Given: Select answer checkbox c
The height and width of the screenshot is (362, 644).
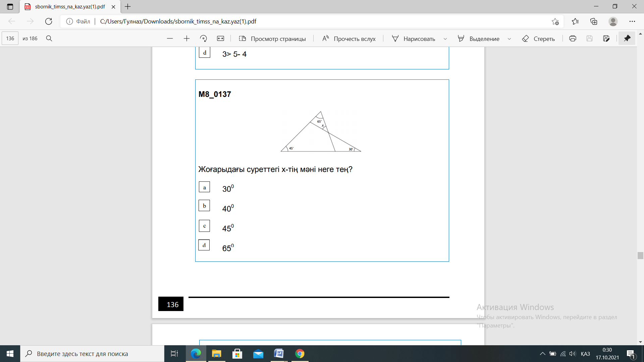Looking at the screenshot, I should 204,226.
